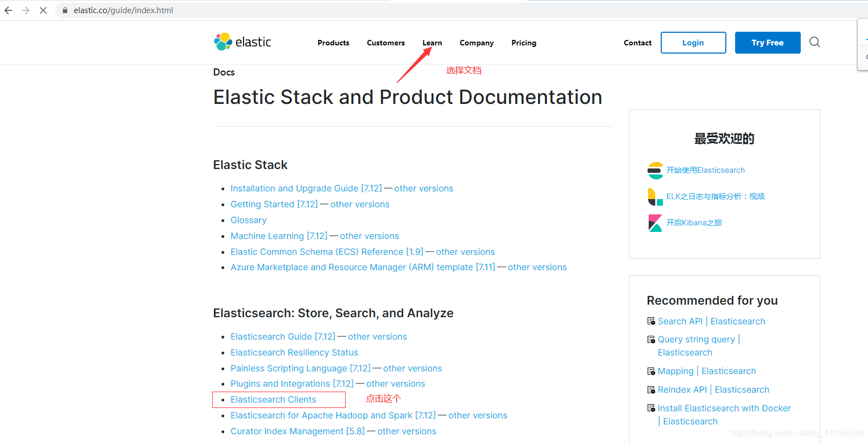Open the Glossary link

tap(248, 220)
